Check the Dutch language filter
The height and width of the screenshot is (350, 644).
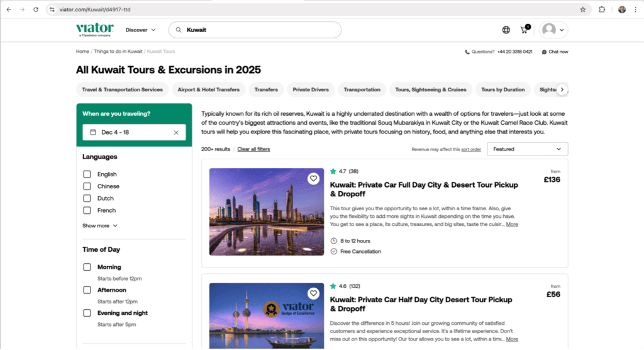pyautogui.click(x=87, y=198)
